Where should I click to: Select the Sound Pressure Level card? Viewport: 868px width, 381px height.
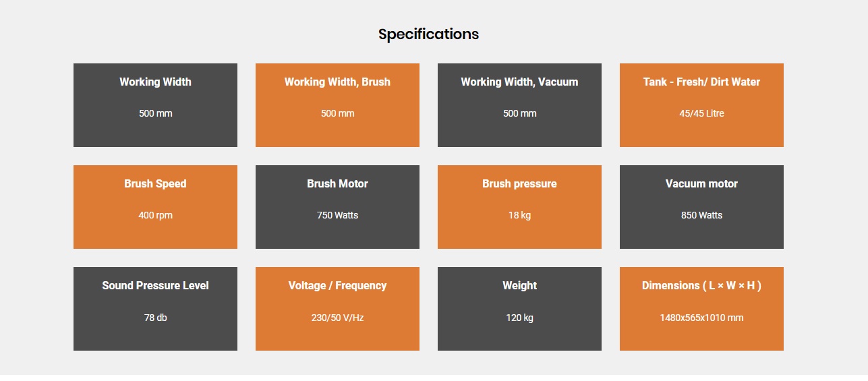point(155,309)
